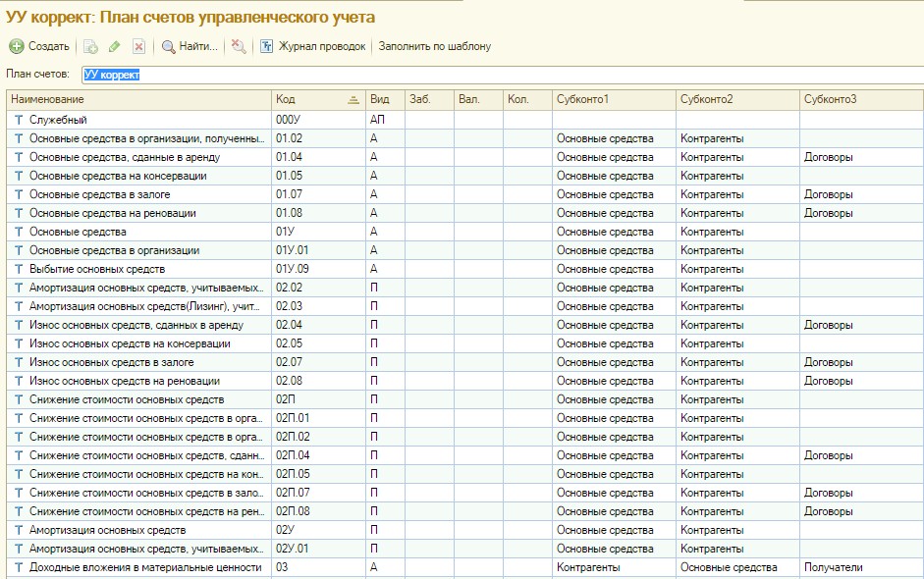Click the icon beside Основные средства на реновации
This screenshot has height=579, width=924.
click(x=19, y=213)
